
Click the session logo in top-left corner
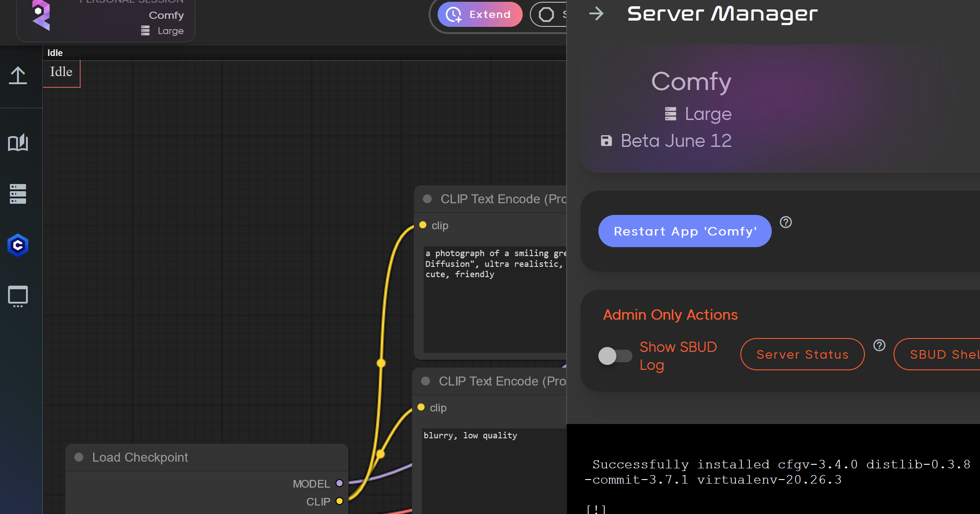[x=42, y=16]
